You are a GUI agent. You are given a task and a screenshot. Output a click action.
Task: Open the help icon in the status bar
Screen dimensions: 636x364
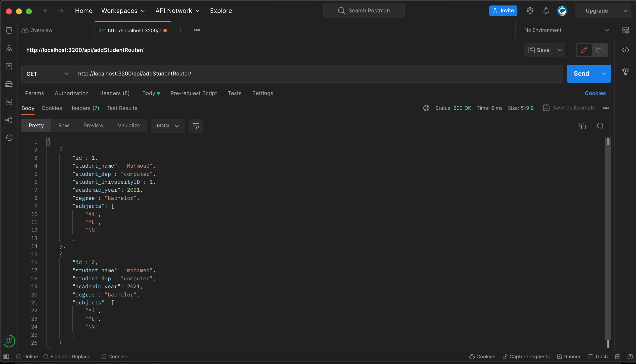(630, 357)
